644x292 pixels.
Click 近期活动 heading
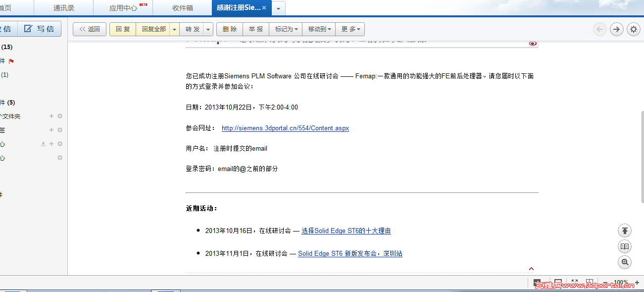[201, 208]
